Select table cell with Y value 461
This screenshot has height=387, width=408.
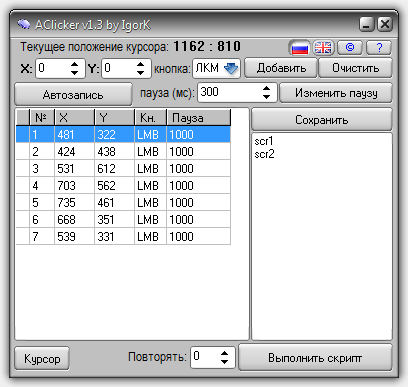click(x=114, y=203)
